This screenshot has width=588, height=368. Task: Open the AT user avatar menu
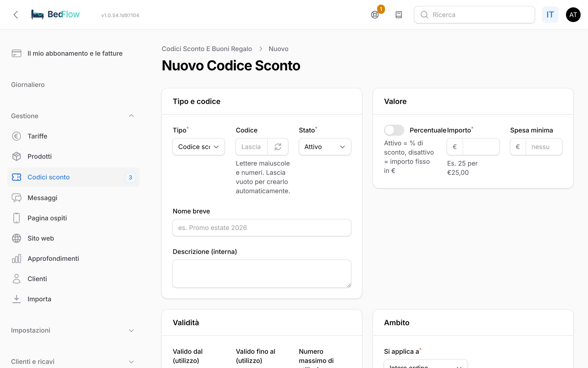[x=573, y=15]
